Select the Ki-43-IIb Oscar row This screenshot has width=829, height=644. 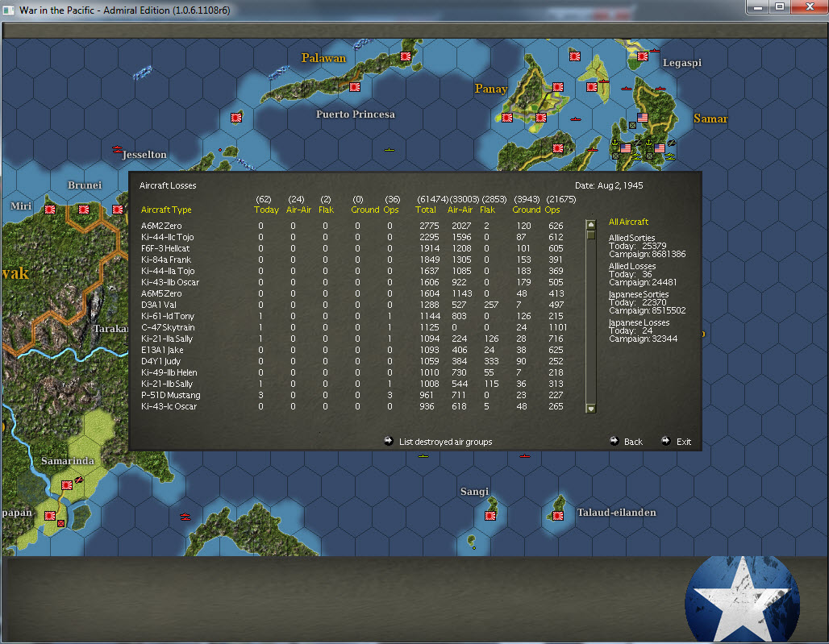point(354,282)
